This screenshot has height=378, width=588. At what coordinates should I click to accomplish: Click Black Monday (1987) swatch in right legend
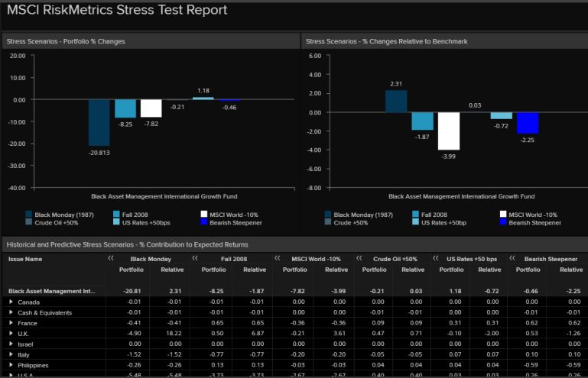point(328,215)
